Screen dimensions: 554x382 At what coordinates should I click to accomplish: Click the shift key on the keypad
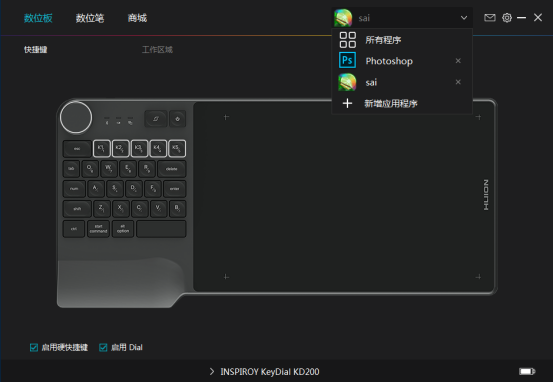pos(77,209)
